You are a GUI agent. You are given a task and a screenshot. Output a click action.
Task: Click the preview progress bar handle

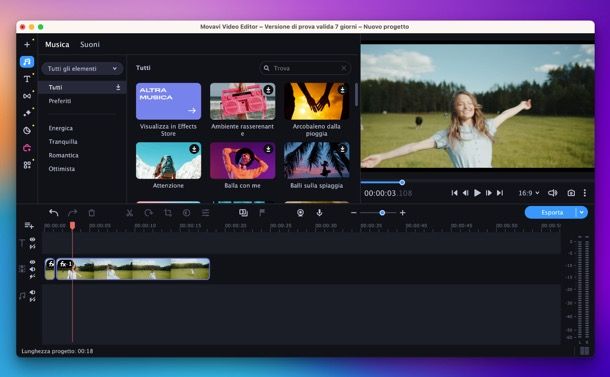click(x=402, y=182)
